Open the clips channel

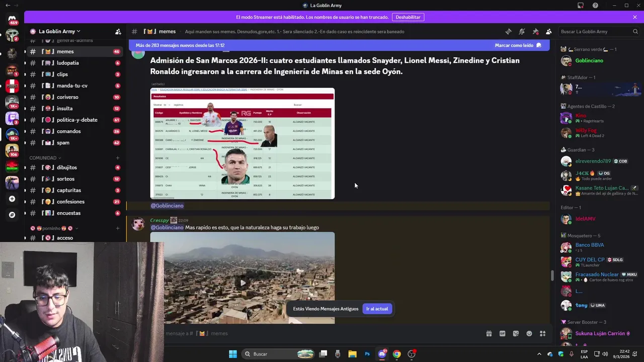tap(74, 74)
